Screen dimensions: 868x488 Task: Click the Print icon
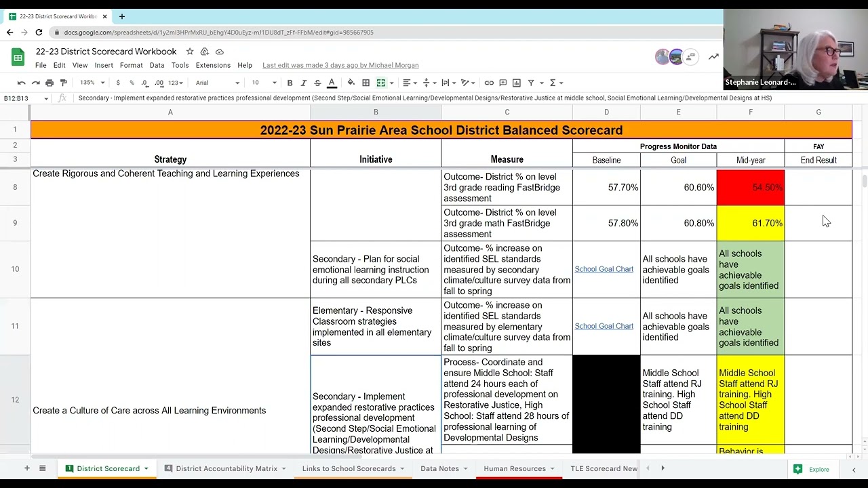point(50,83)
